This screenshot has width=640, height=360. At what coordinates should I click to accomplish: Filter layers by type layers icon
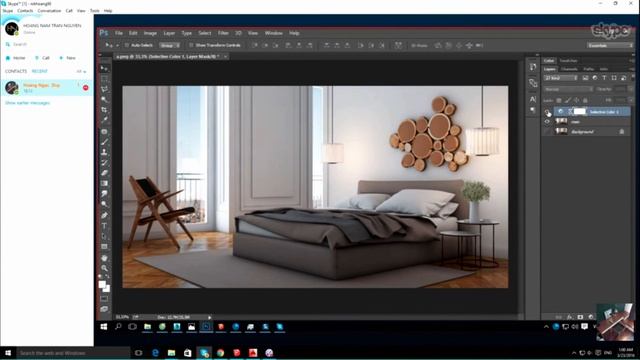coord(604,78)
